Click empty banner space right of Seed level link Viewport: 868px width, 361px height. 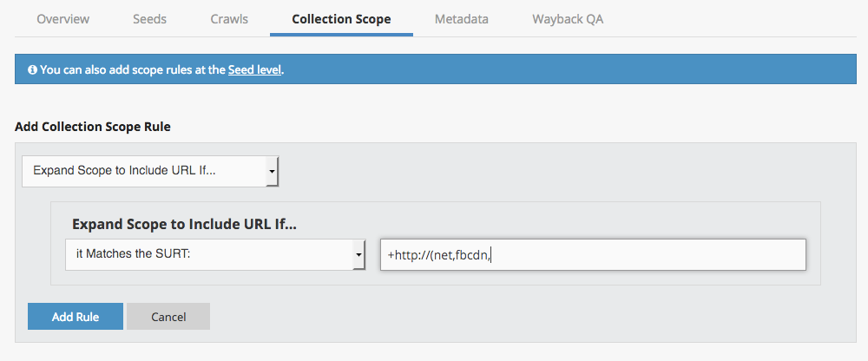point(564,69)
